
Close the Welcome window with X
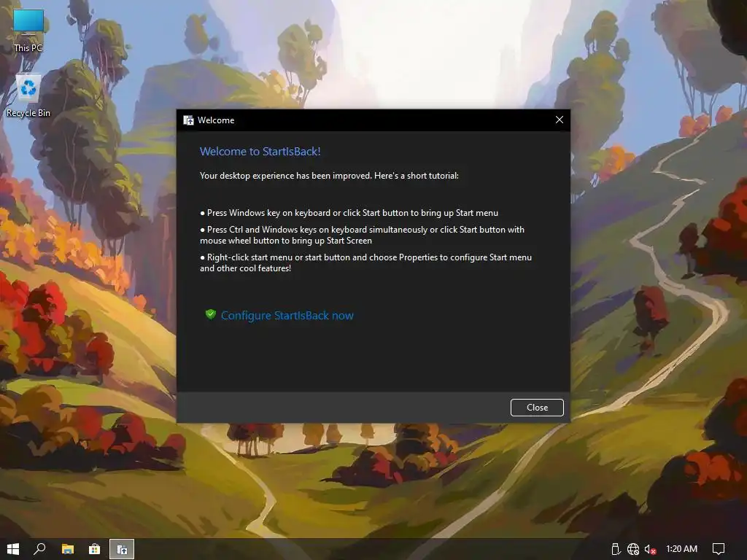click(x=560, y=120)
